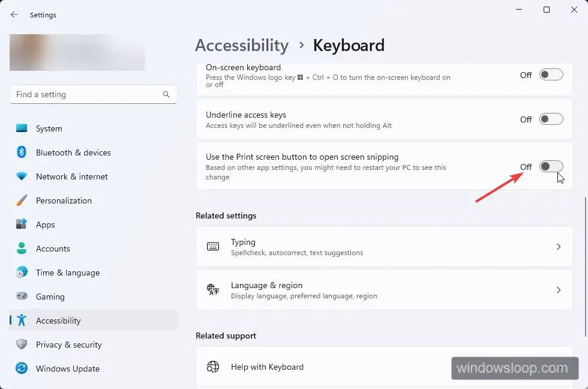588x389 pixels.
Task: Click the Windows Update sync icon
Action: click(x=22, y=368)
